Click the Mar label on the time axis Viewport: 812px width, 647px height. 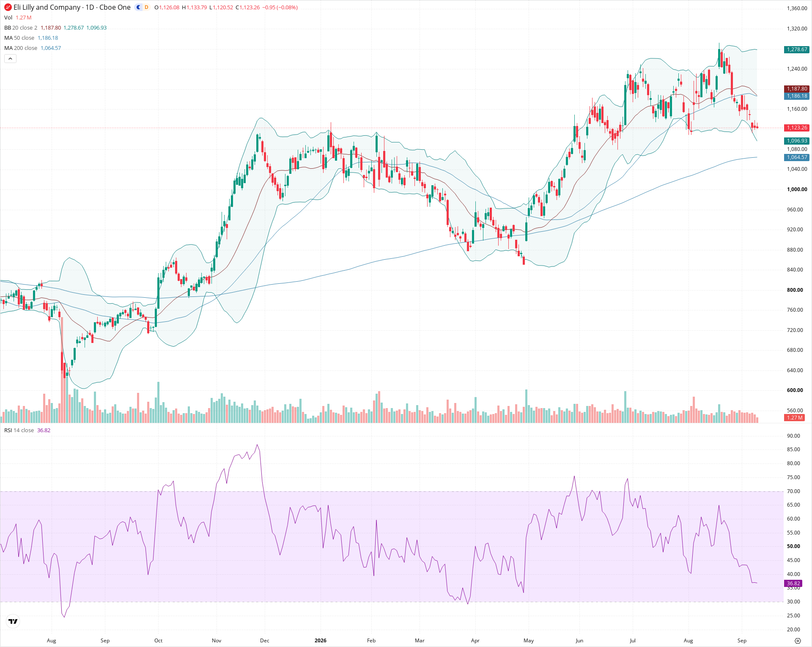420,641
